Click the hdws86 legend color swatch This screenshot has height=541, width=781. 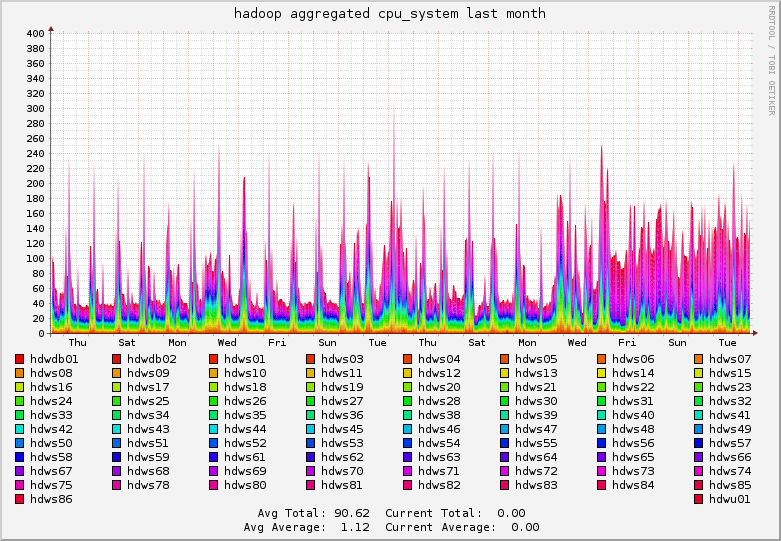tap(19, 499)
